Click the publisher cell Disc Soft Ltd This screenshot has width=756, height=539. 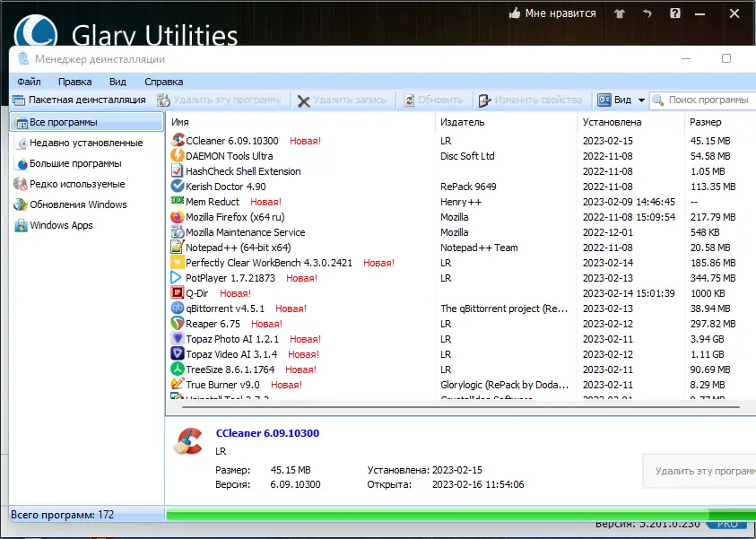[467, 156]
